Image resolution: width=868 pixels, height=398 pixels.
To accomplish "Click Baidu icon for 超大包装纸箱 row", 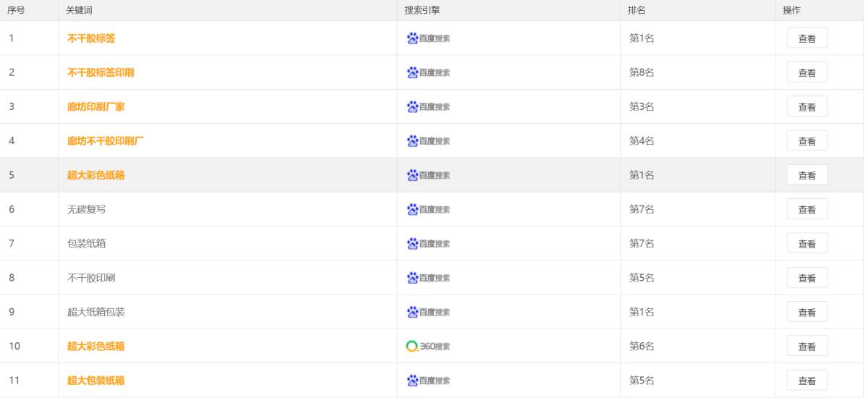I will click(428, 381).
